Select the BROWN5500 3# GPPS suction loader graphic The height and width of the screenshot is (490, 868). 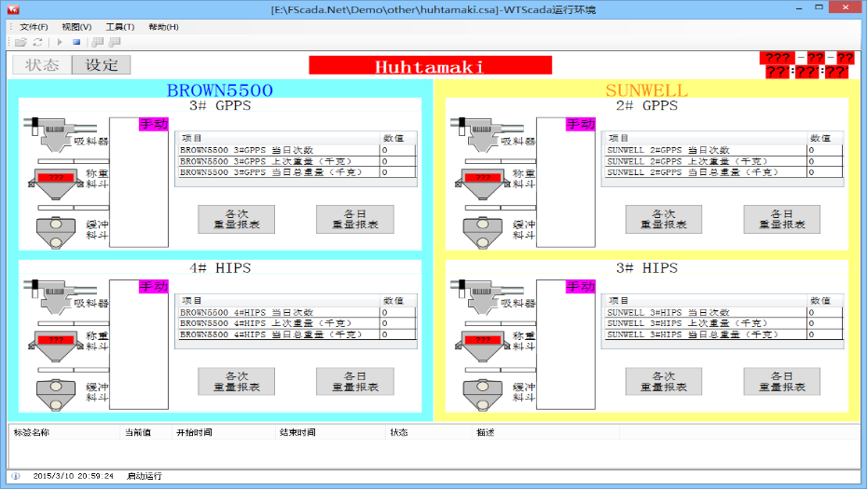[x=60, y=134]
